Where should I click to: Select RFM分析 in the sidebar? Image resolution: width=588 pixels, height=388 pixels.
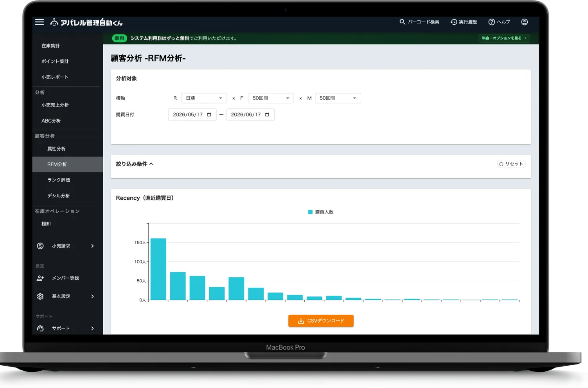[67, 164]
